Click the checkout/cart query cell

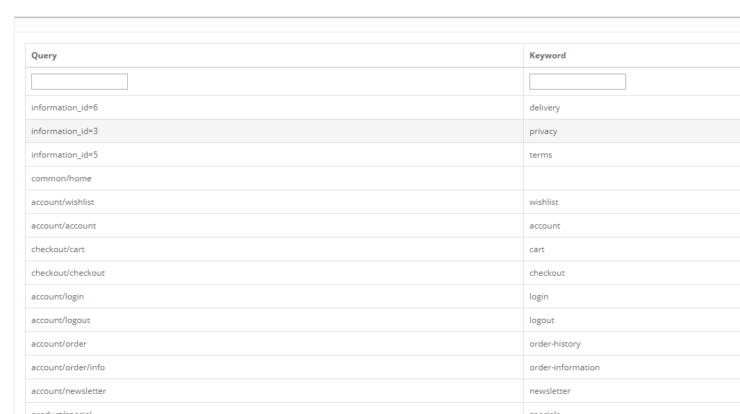click(274, 249)
